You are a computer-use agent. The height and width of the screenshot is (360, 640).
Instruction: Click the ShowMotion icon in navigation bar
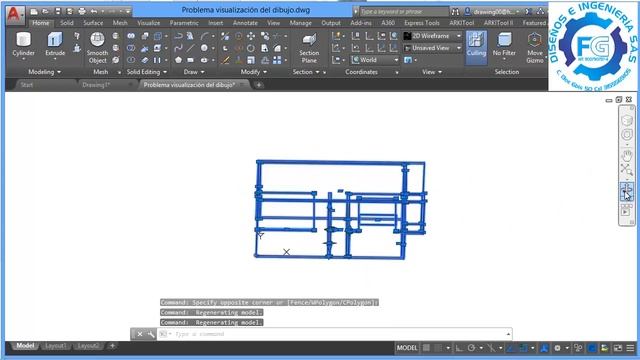point(626,210)
